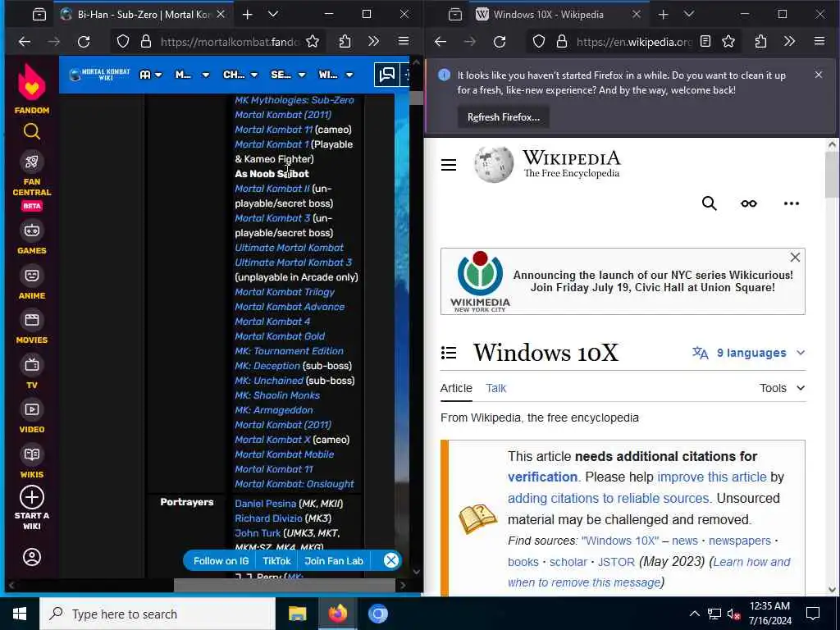Open Fan Central rocket icon

[x=32, y=162]
